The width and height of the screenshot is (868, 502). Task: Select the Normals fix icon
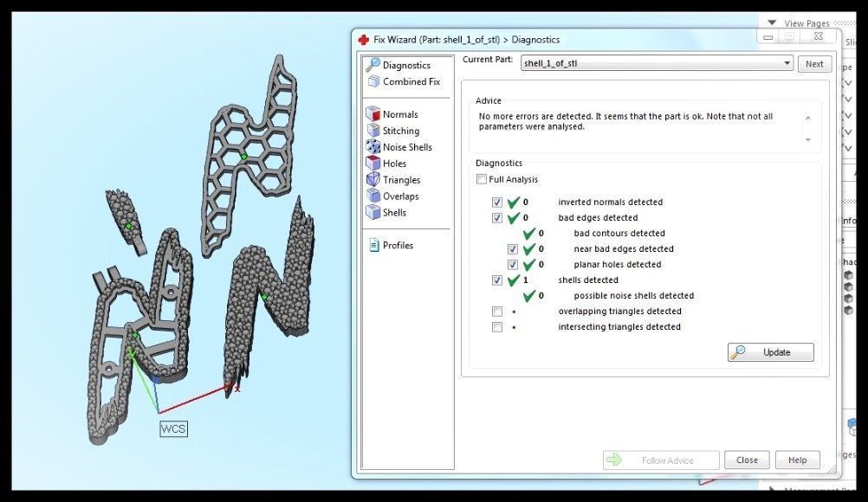[x=373, y=114]
